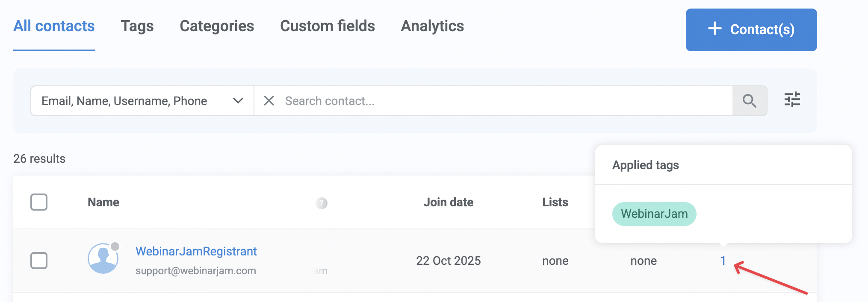This screenshot has height=302, width=868.
Task: Select the Analytics tab
Action: 432,26
